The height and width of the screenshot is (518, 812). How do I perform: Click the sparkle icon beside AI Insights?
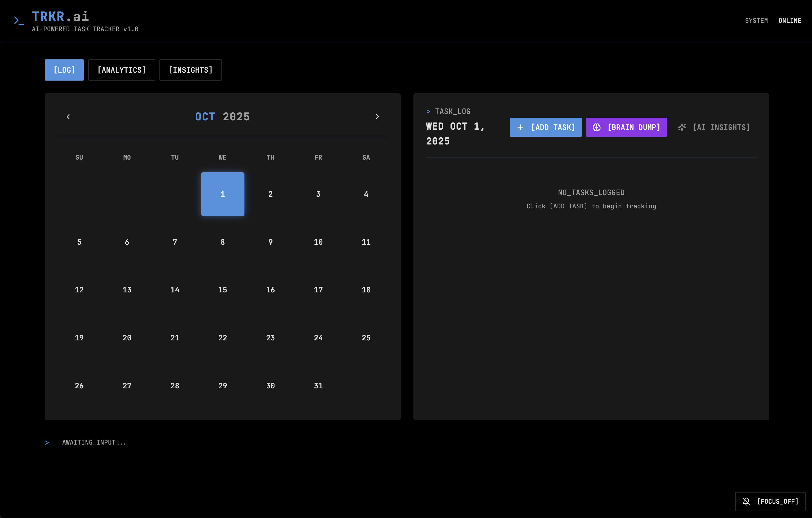682,127
